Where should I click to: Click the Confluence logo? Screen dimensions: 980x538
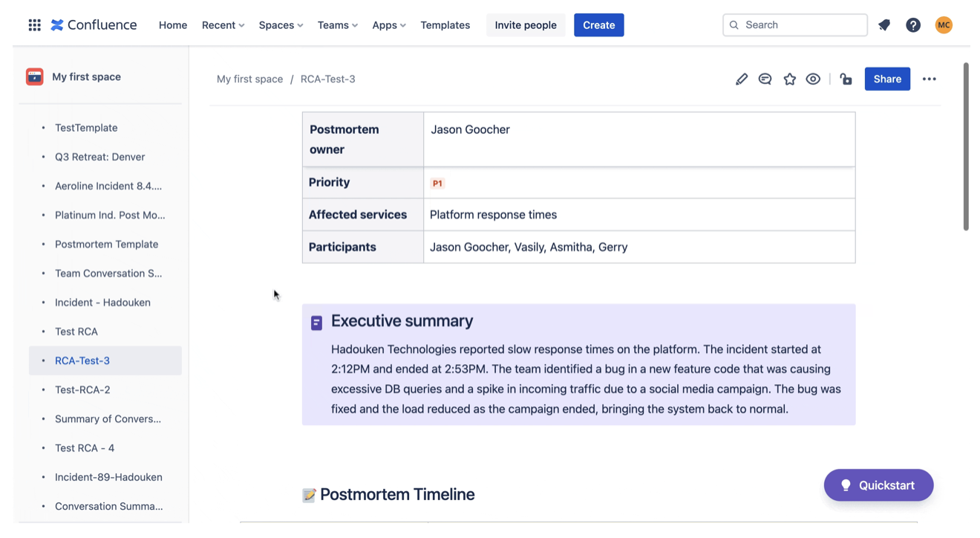[94, 25]
